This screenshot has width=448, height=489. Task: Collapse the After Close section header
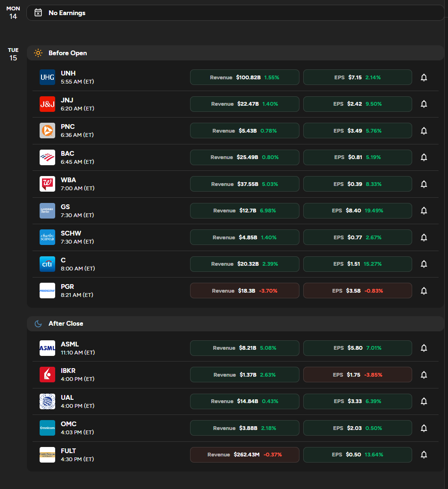(x=235, y=324)
